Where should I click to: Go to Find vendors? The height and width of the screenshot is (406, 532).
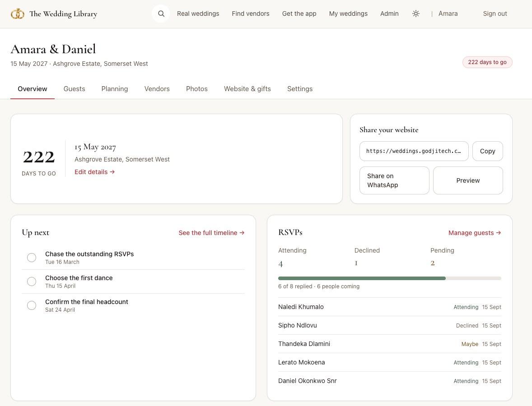coord(251,14)
